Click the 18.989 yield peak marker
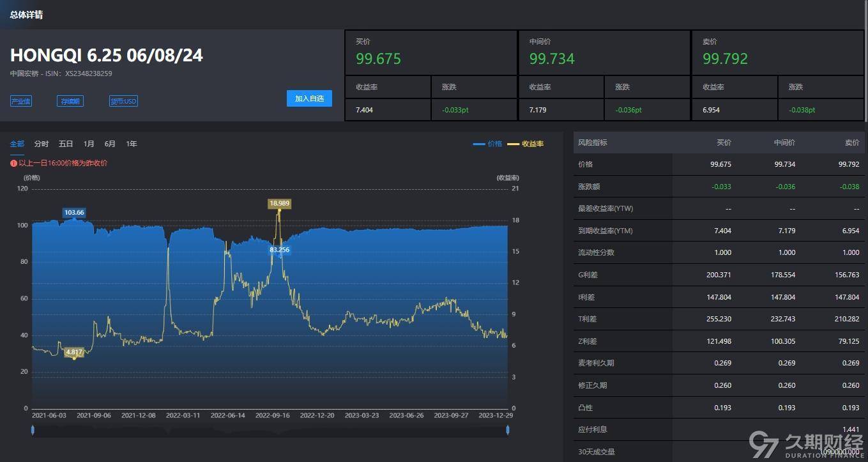868x462 pixels. click(x=280, y=203)
